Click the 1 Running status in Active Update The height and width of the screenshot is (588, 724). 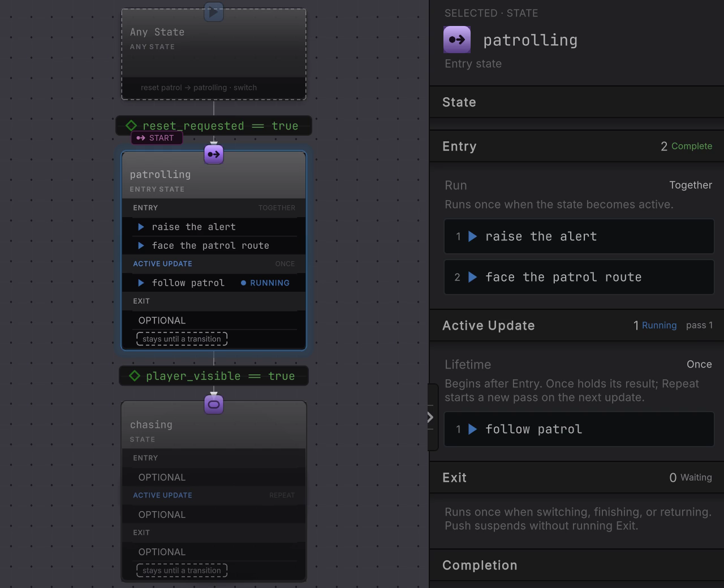point(655,325)
